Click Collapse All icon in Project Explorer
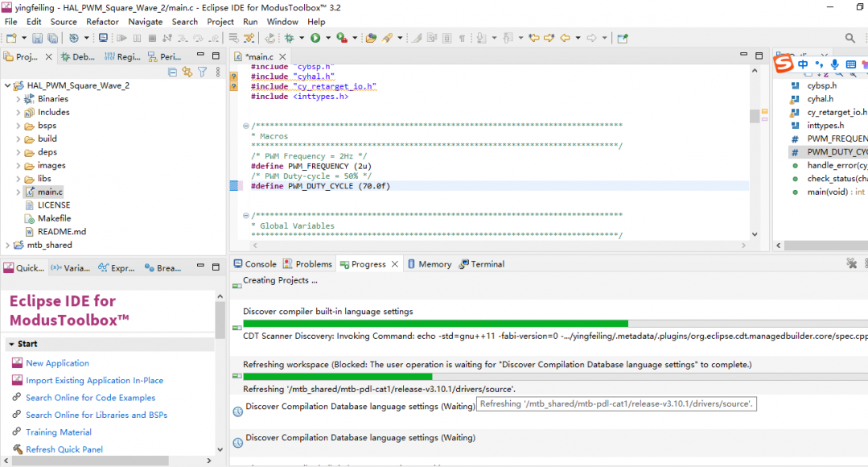 click(173, 72)
